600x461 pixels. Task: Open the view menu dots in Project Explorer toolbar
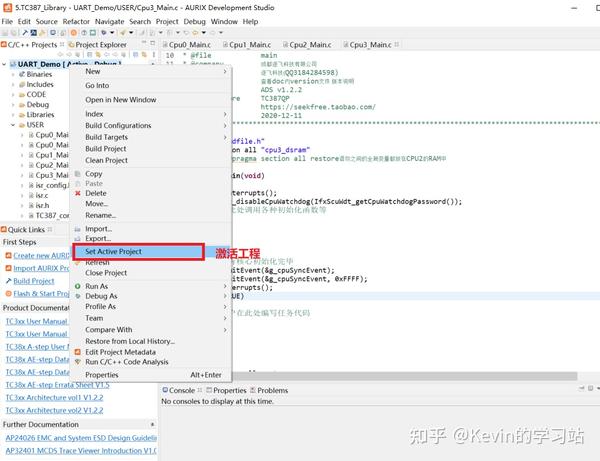154,55
